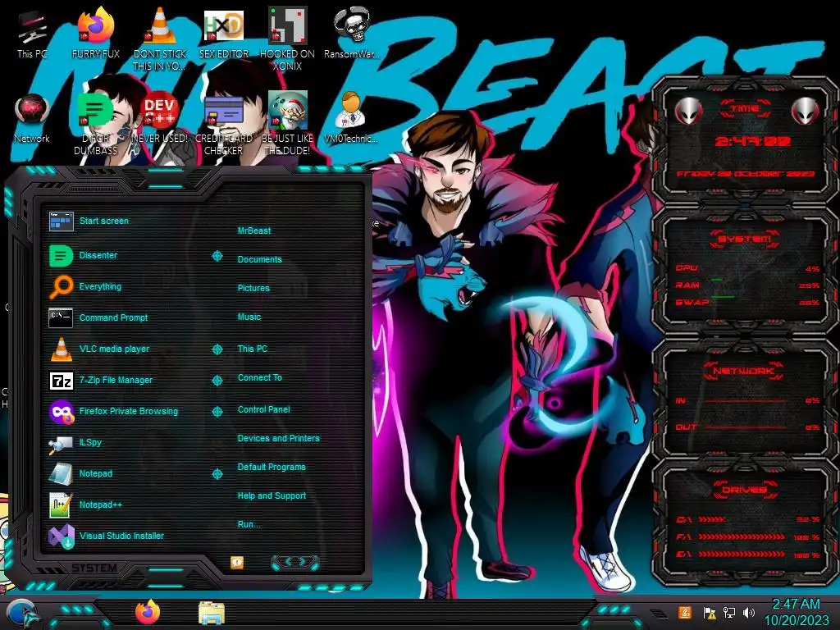Click the network tray icon
The image size is (840, 630).
729,612
